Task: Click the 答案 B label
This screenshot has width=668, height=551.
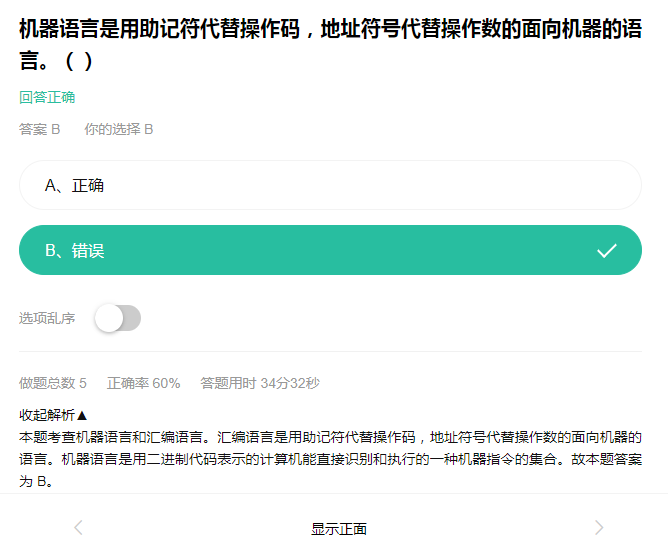Action: [40, 129]
